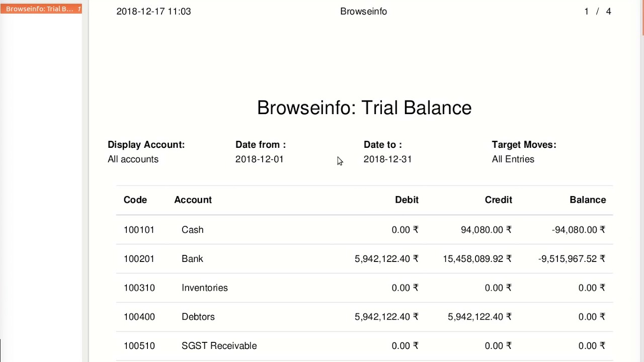The width and height of the screenshot is (644, 362).
Task: Click the Code column header
Action: (x=135, y=200)
